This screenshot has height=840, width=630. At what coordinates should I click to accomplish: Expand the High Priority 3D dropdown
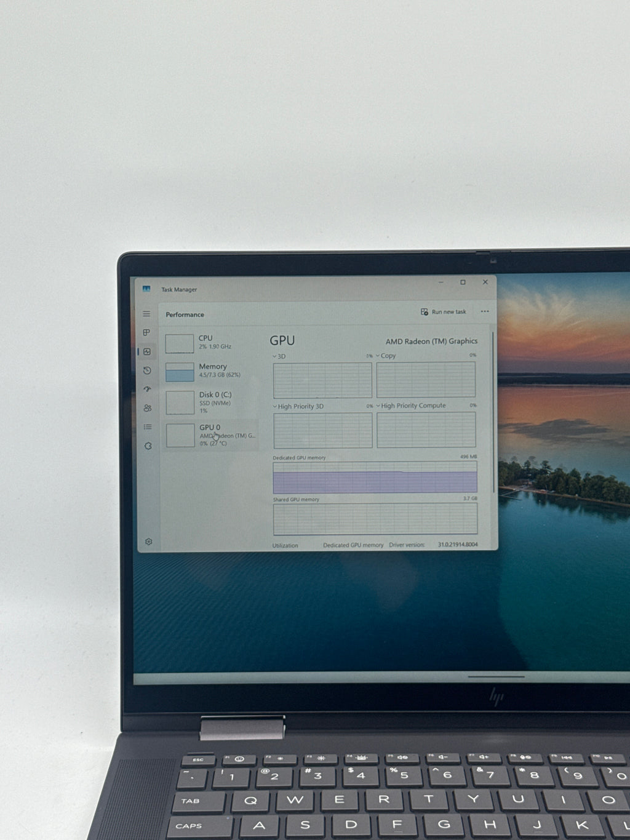pos(298,406)
